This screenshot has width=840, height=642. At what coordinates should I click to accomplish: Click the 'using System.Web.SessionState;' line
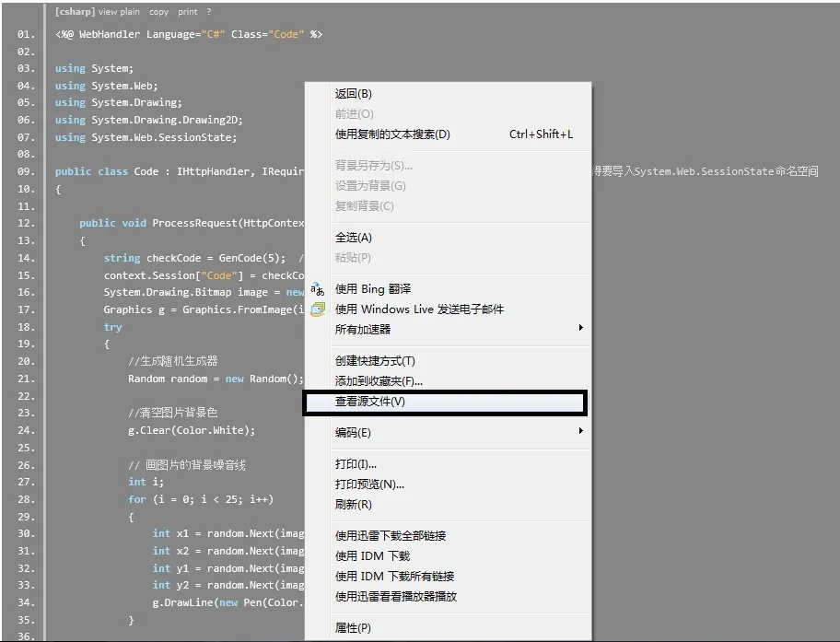[146, 137]
